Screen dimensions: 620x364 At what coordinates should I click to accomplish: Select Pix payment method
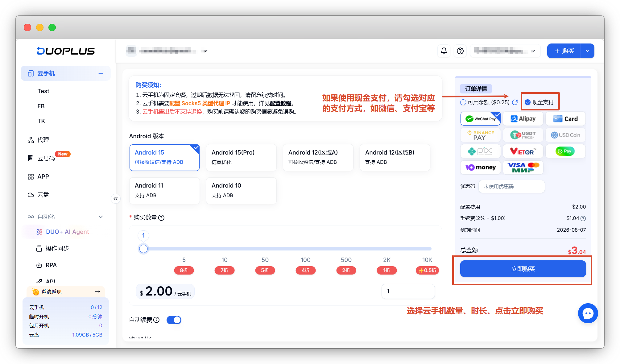click(481, 151)
